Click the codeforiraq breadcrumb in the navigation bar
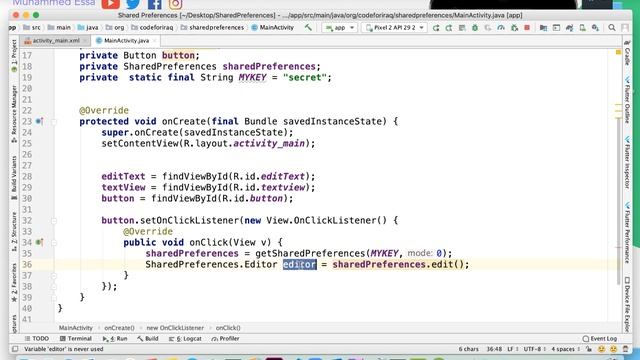 coord(152,28)
